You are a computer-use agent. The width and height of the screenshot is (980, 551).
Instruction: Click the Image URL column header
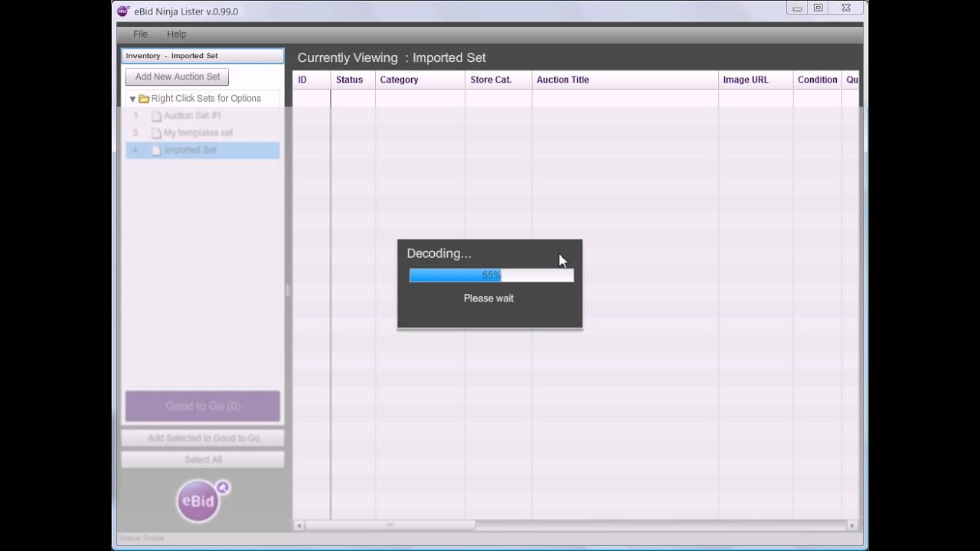click(756, 80)
